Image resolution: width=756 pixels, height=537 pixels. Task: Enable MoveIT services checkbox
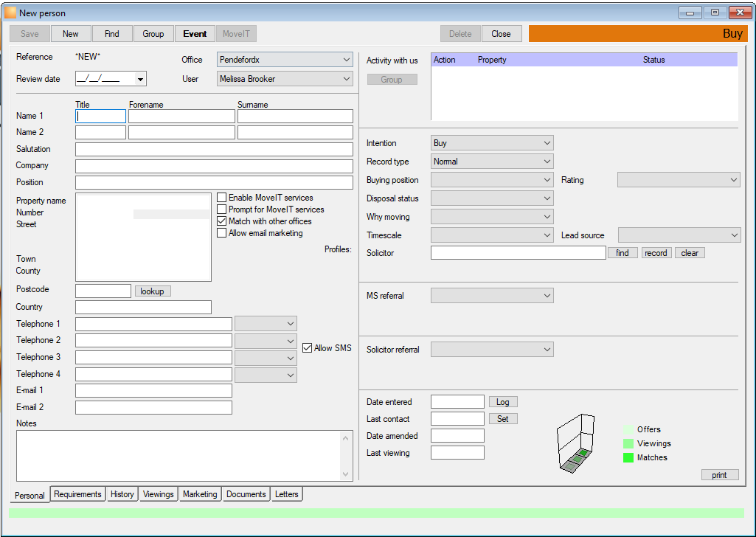point(222,198)
